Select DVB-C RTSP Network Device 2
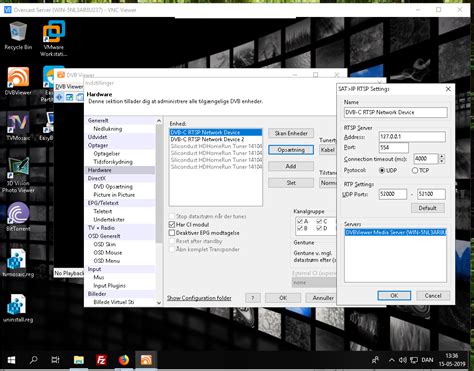474x371 pixels. tap(216, 139)
